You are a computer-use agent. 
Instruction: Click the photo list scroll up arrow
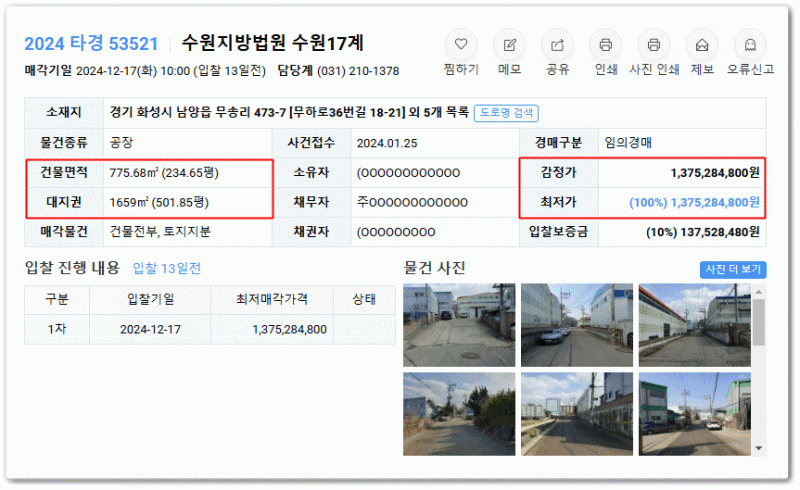click(x=759, y=291)
